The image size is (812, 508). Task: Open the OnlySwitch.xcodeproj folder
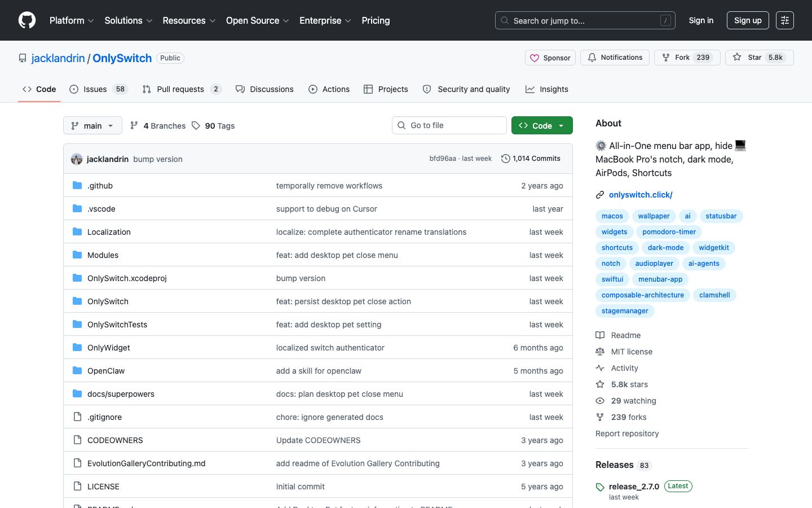coord(127,278)
